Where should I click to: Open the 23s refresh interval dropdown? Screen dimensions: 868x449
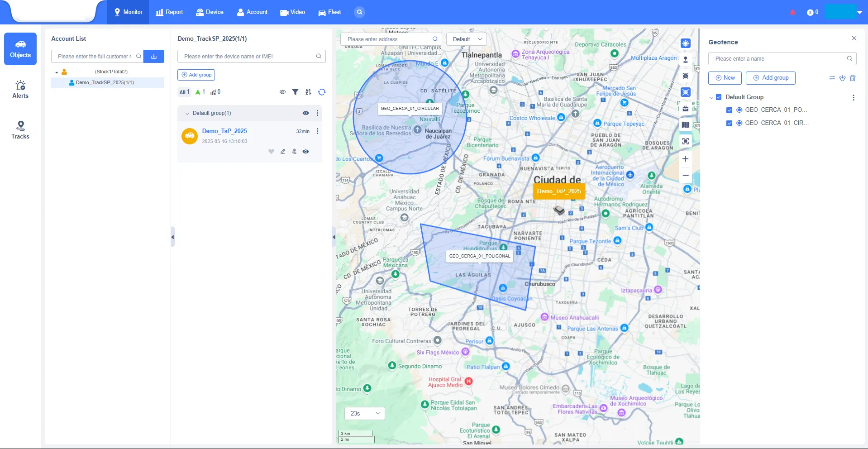[x=364, y=413]
